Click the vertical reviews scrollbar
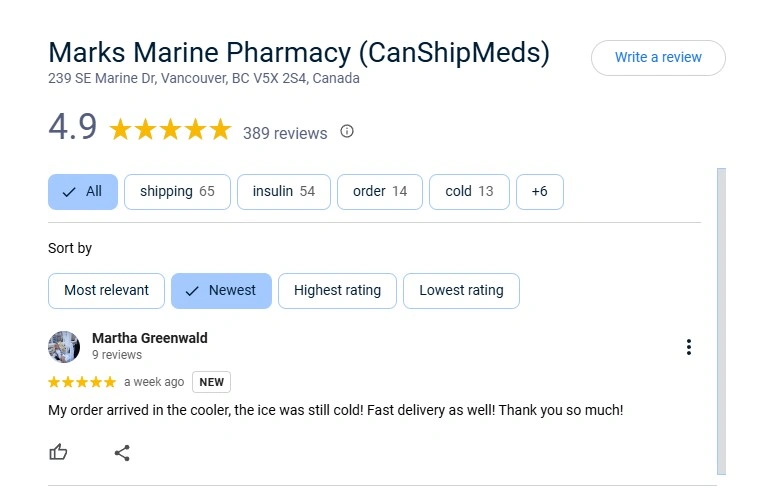Screen dimensions: 761x497 click(721, 321)
